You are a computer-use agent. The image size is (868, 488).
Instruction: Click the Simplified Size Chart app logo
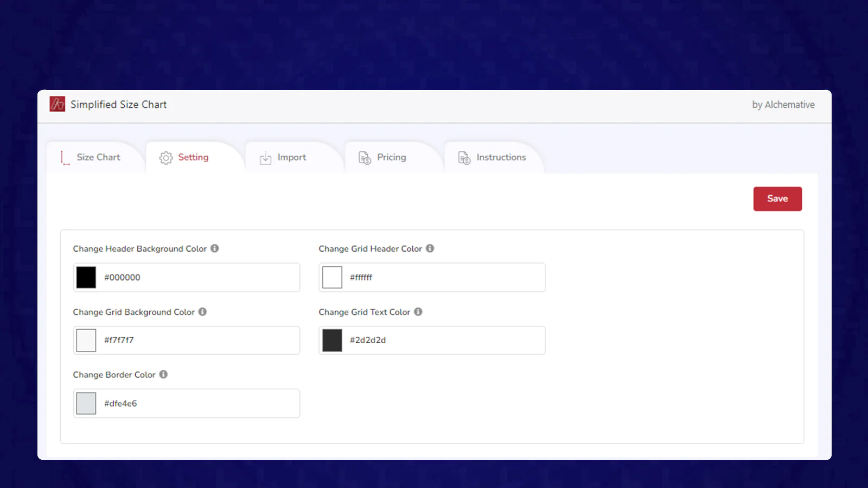click(x=57, y=104)
